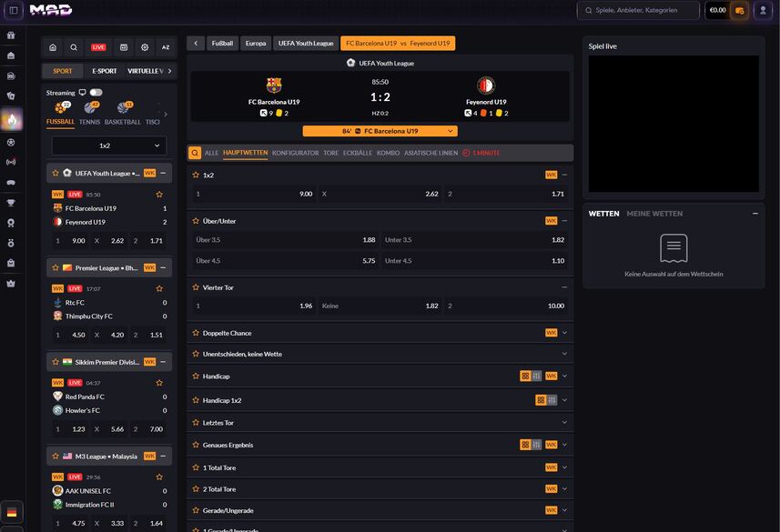Click the orange market search icon
This screenshot has height=532, width=780.
pyautogui.click(x=195, y=153)
